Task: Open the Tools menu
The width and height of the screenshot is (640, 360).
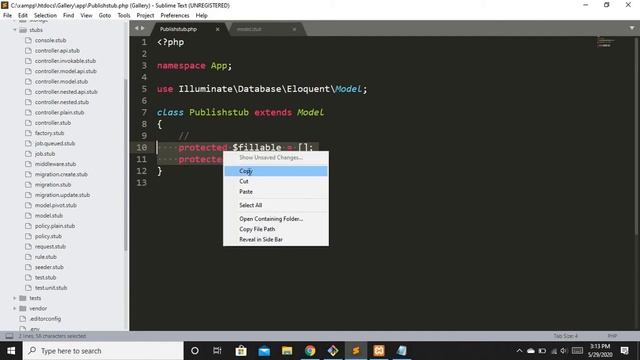Action: click(124, 16)
